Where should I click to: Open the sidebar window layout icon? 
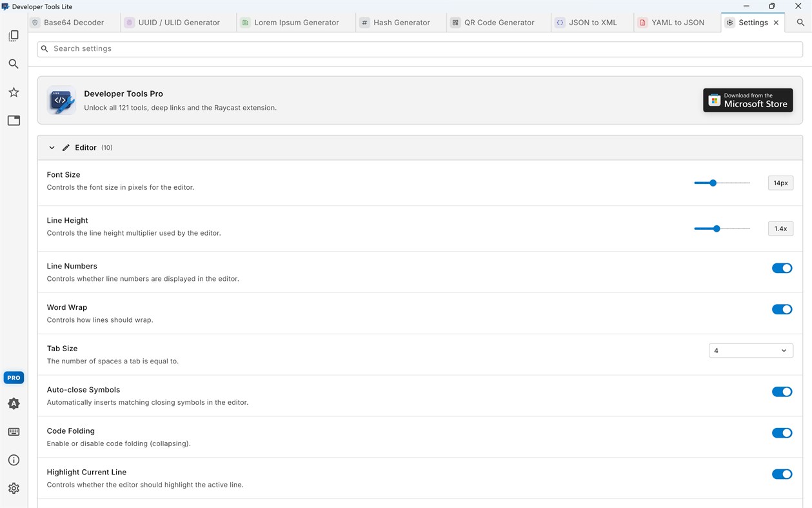point(14,121)
